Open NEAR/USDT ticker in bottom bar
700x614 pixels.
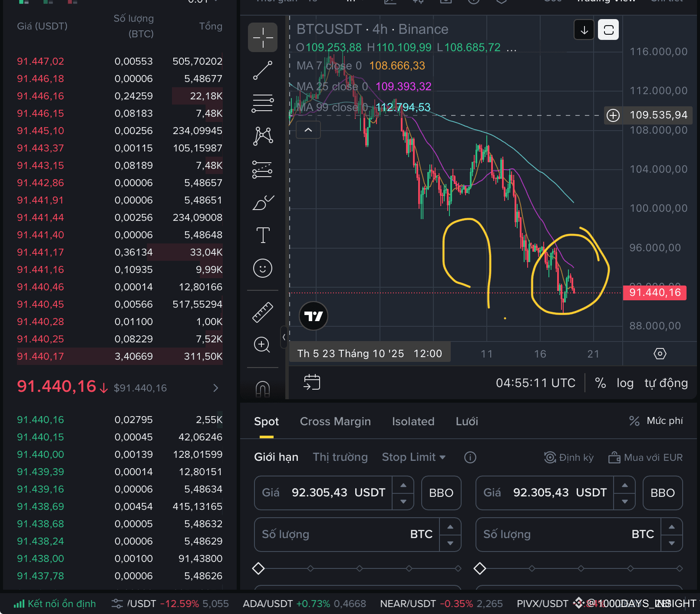(441, 604)
